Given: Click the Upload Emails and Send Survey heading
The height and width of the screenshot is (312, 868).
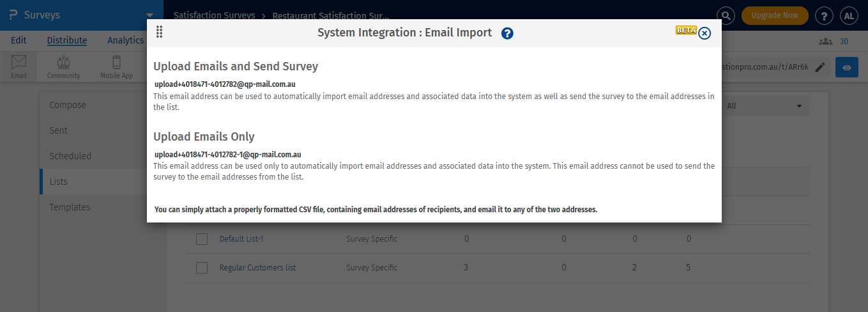Looking at the screenshot, I should [236, 66].
